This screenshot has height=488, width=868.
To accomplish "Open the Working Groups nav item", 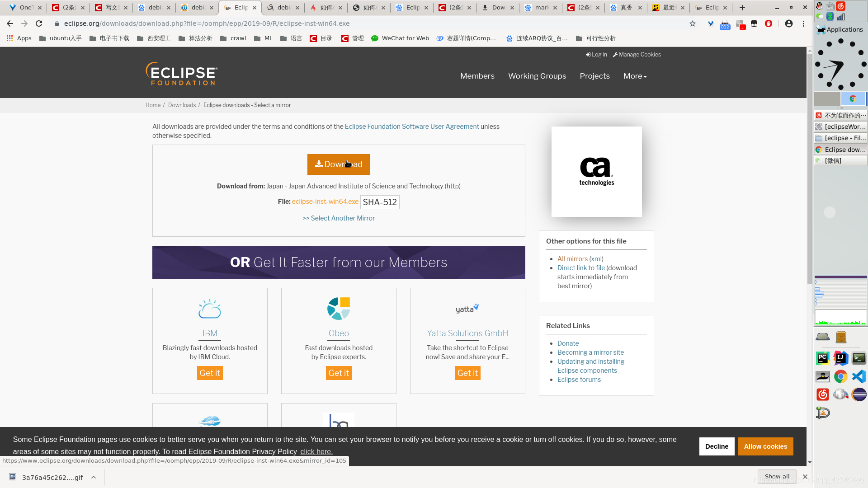I will tap(537, 76).
